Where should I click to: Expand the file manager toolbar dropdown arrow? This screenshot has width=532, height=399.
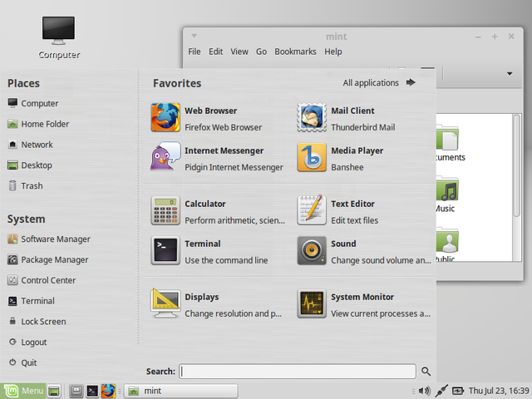pos(510,74)
